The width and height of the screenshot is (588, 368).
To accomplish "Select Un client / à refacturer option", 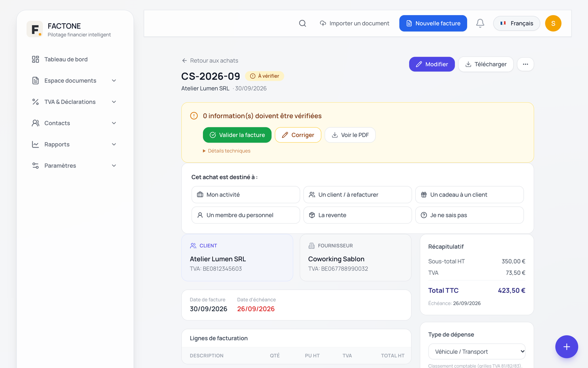I will 358,195.
